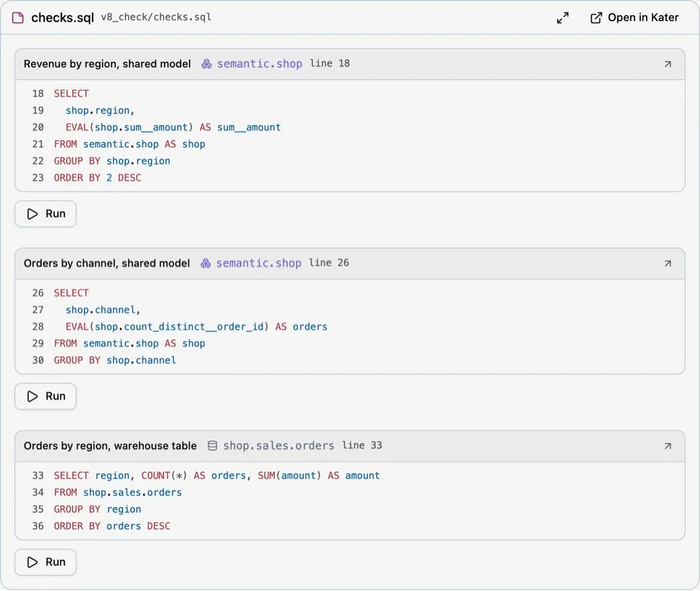Expand the file view to fullscreen
The width and height of the screenshot is (700, 591).
(563, 18)
